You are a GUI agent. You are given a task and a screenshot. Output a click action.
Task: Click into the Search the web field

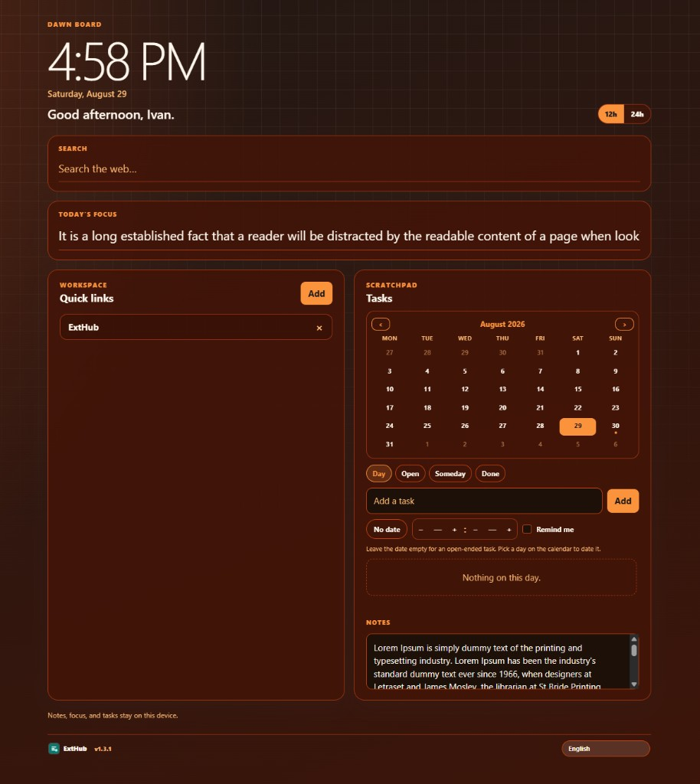click(x=349, y=169)
